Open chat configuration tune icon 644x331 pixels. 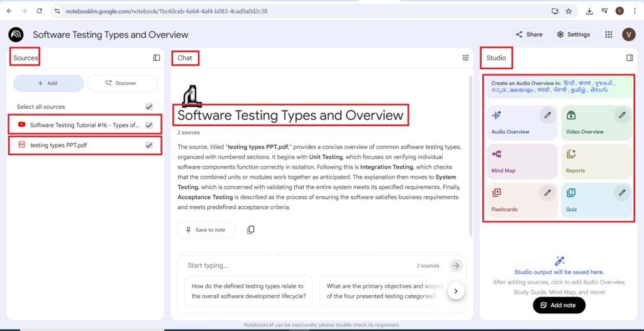click(x=465, y=58)
